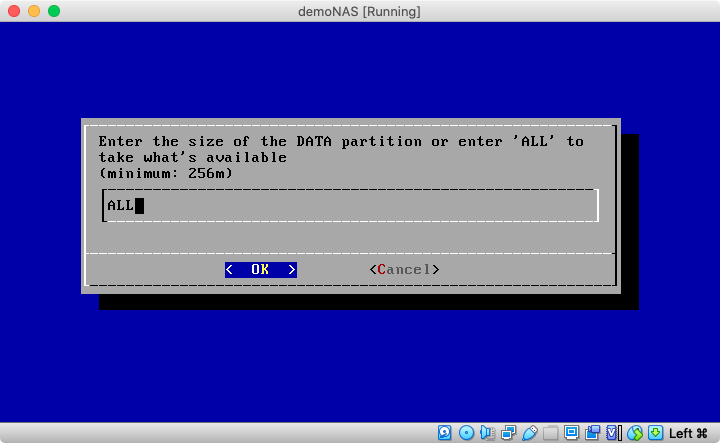This screenshot has height=443, width=720.
Task: Open the network adapters status icon
Action: tap(508, 433)
